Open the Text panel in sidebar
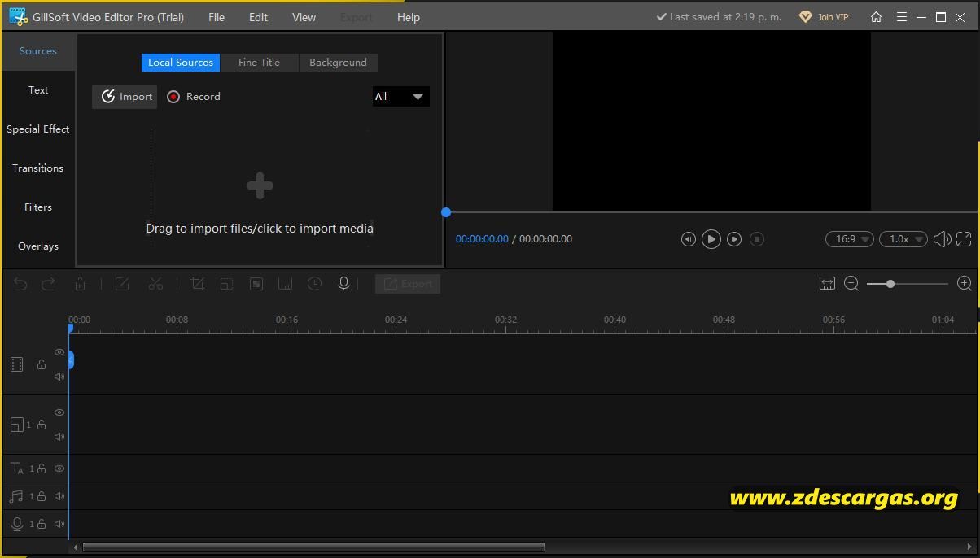The width and height of the screenshot is (980, 558). tap(38, 90)
